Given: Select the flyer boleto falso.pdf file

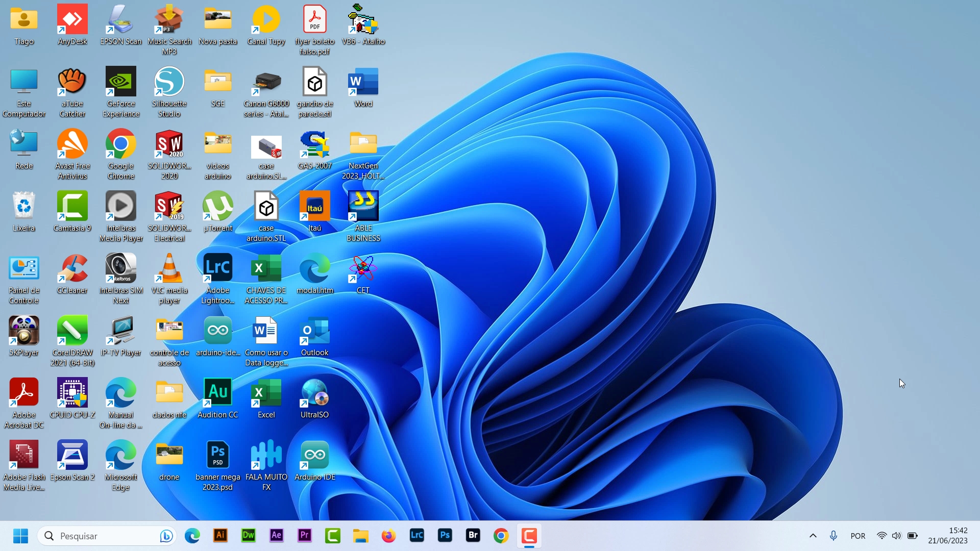Looking at the screenshot, I should pos(314,30).
